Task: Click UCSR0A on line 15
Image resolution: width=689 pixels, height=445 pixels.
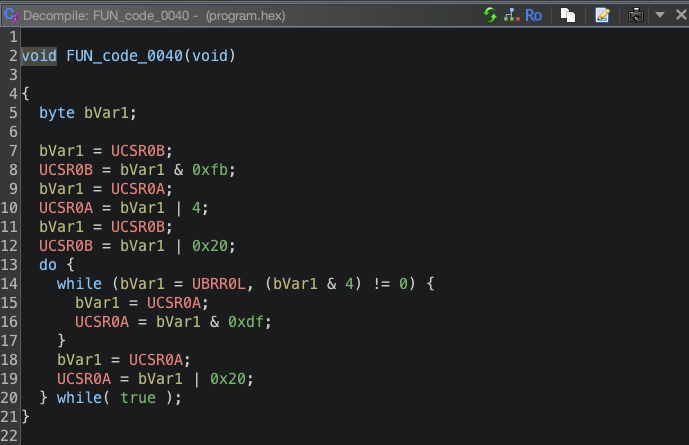Action: [x=174, y=303]
